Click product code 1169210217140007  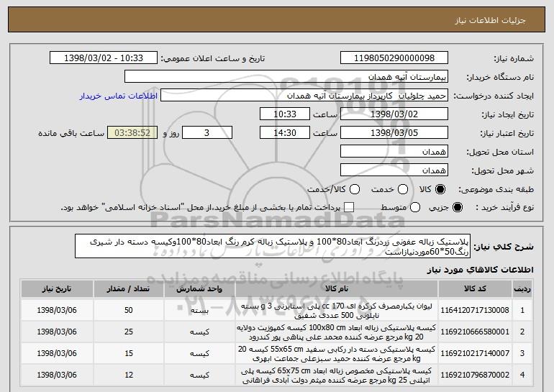[475, 353]
